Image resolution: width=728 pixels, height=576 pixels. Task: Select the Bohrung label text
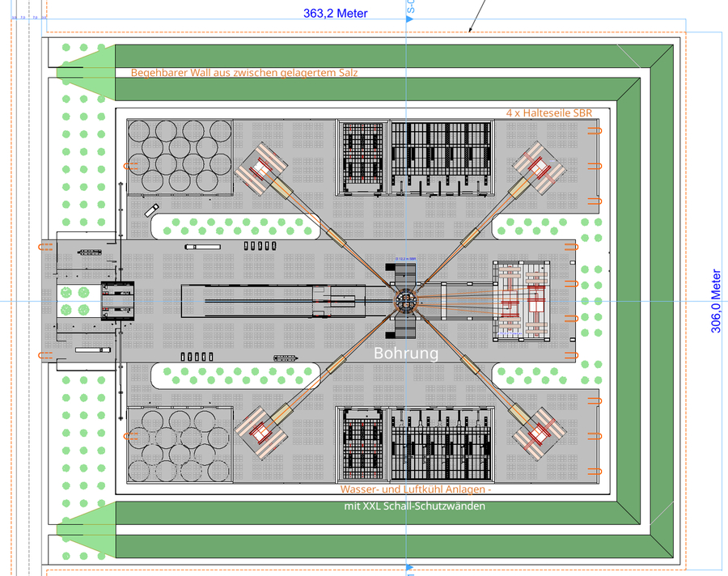click(x=406, y=354)
